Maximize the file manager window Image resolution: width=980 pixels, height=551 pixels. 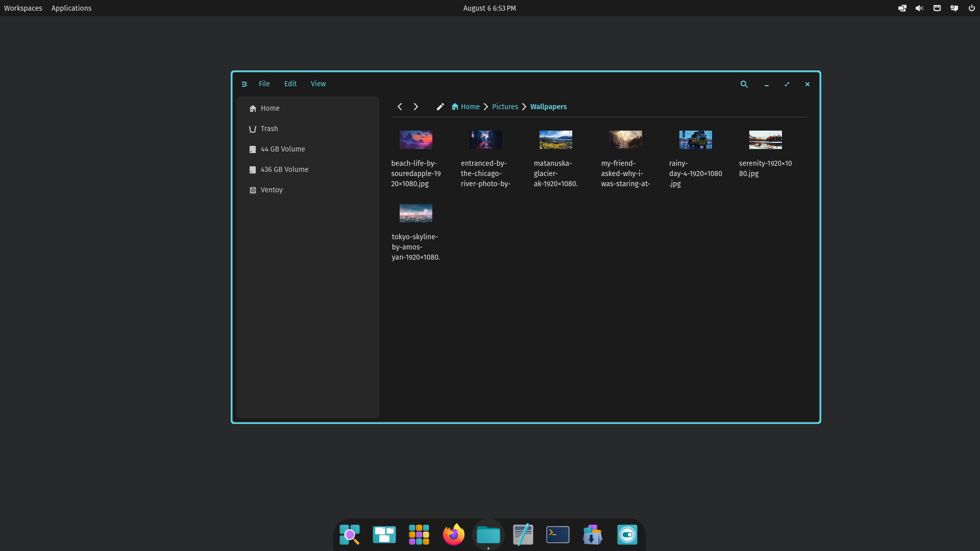click(x=787, y=84)
